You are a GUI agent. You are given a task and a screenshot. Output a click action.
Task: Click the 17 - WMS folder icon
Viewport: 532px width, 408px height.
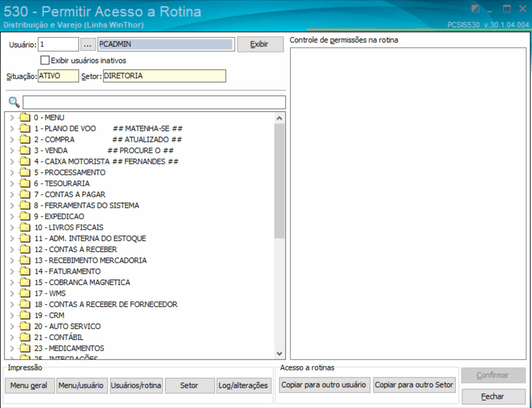pyautogui.click(x=25, y=293)
